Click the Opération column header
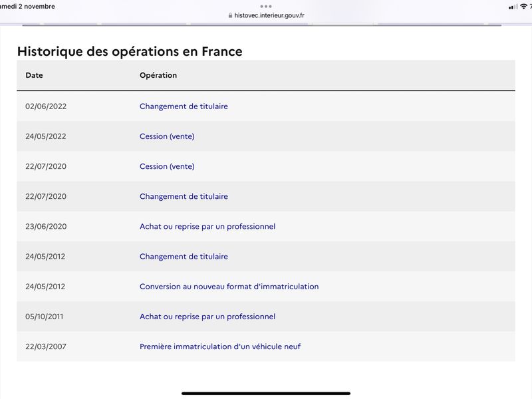 pos(158,75)
